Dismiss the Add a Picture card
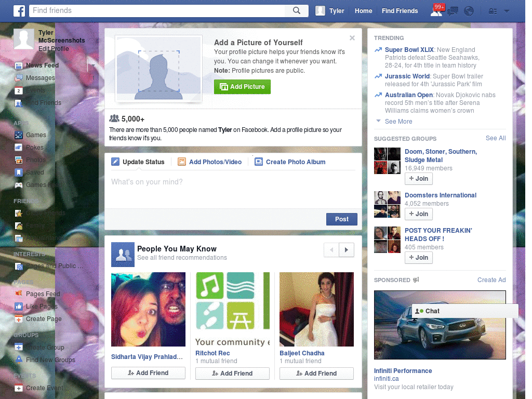The width and height of the screenshot is (532, 399). pyautogui.click(x=352, y=38)
